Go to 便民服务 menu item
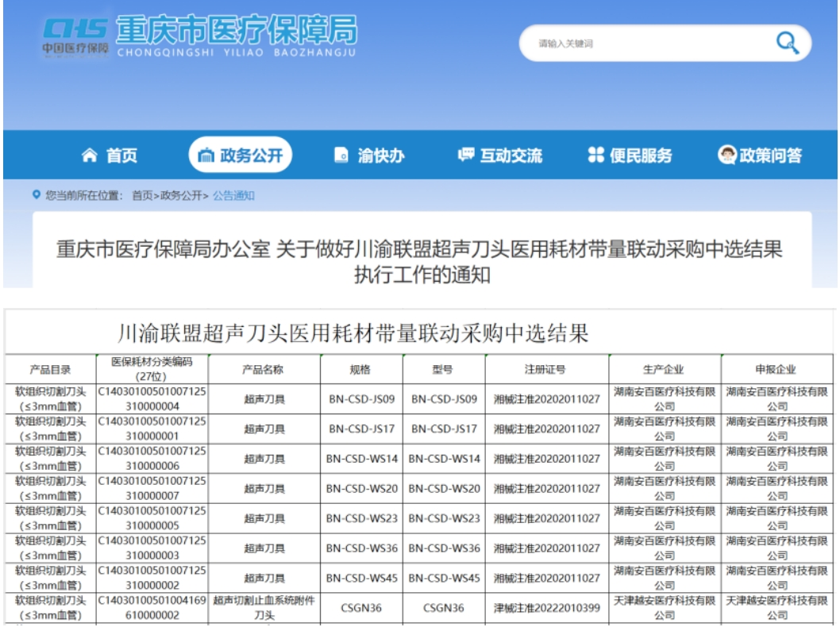Viewport: 840px width, 627px height. tap(640, 156)
